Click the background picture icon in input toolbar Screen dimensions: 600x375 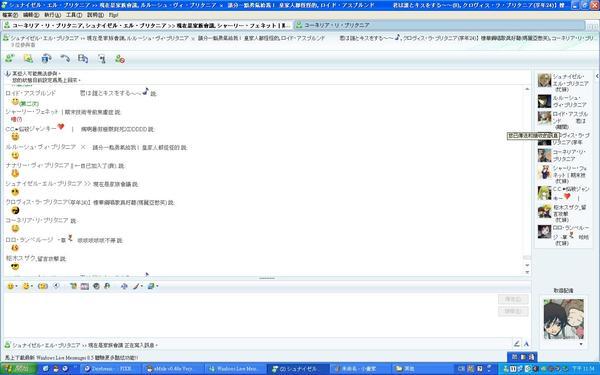[x=151, y=286]
